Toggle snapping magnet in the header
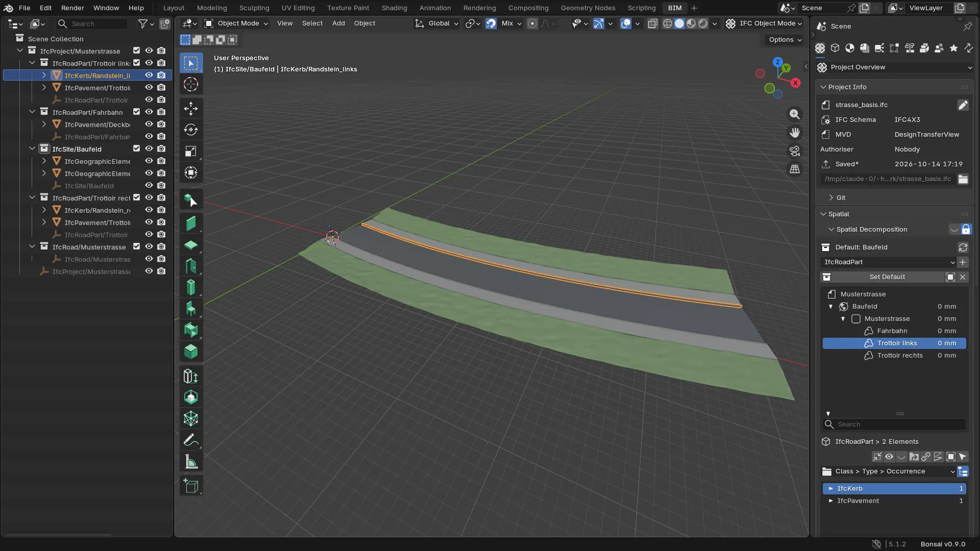This screenshot has height=551, width=980. click(x=491, y=23)
